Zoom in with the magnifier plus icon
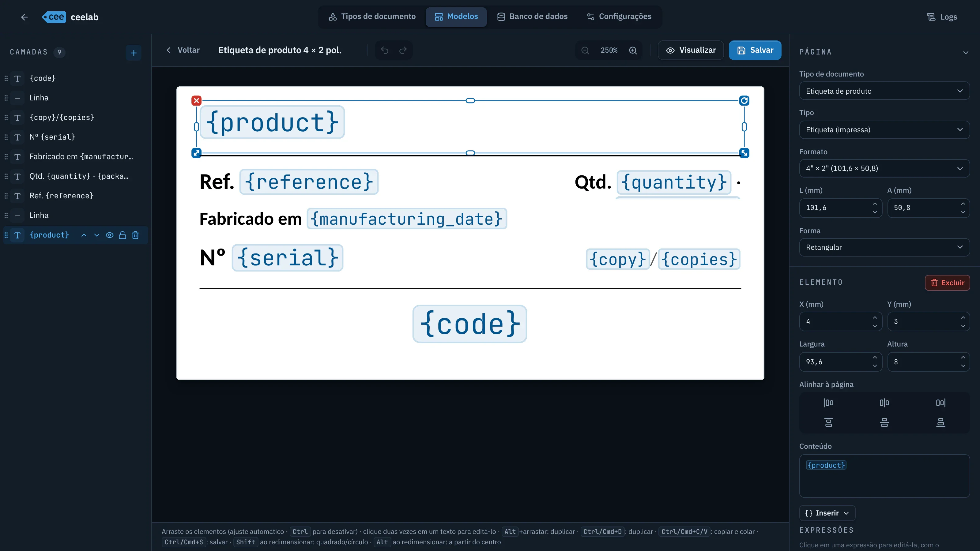Viewport: 980px width, 551px height. click(x=633, y=50)
